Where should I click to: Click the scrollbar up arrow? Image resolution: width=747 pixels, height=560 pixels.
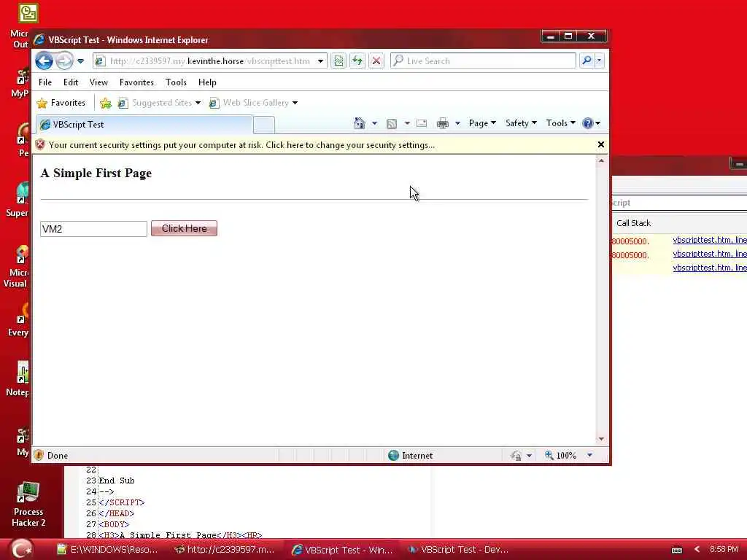601,161
